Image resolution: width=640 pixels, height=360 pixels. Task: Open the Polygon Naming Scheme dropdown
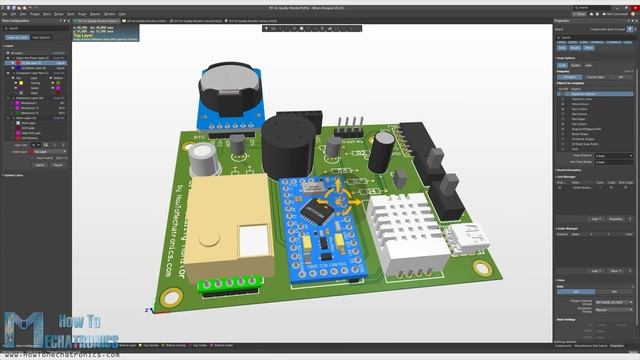click(x=614, y=302)
